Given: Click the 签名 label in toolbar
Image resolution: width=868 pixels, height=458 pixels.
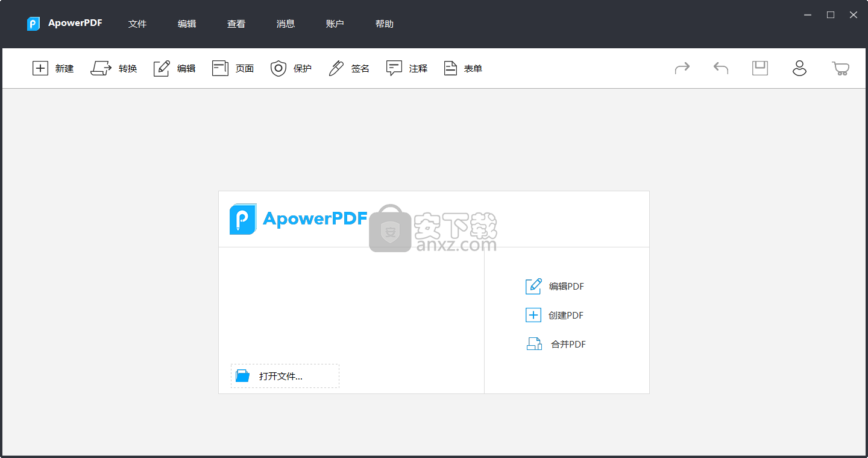Looking at the screenshot, I should click(360, 69).
